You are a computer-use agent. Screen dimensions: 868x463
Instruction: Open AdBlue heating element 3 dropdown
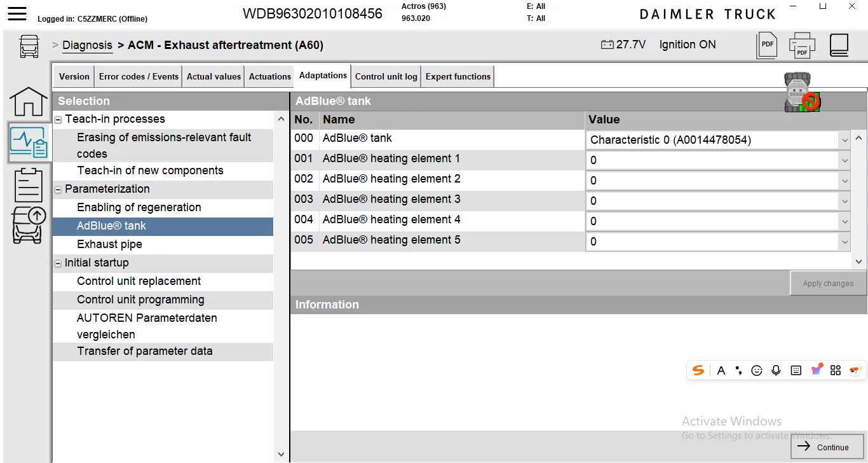844,202
